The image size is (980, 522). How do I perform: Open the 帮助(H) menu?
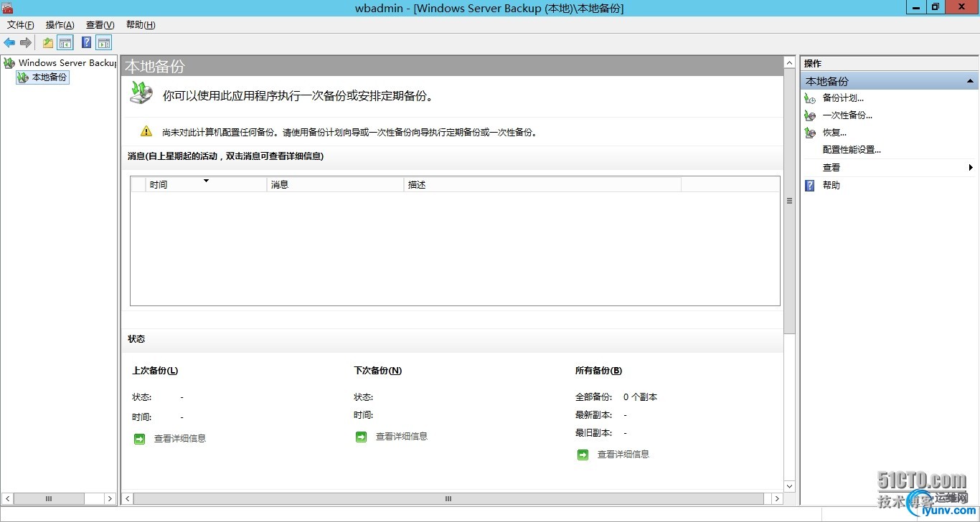pos(141,25)
